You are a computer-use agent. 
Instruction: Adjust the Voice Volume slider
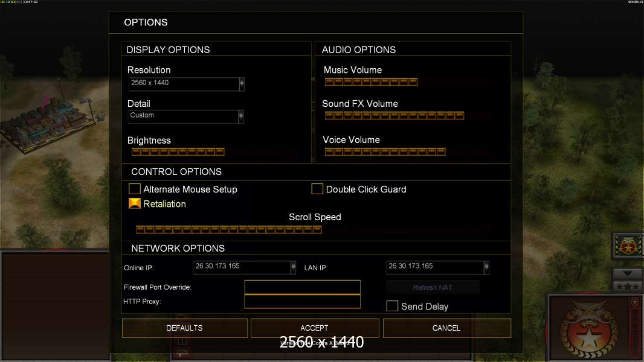pos(385,151)
